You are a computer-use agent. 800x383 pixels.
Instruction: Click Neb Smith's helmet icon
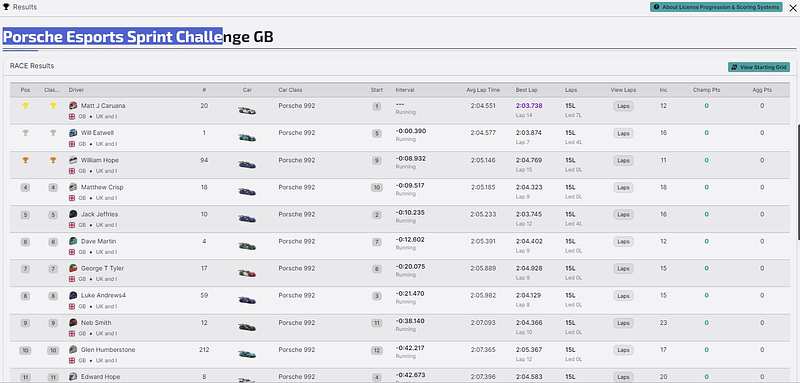[x=73, y=323]
